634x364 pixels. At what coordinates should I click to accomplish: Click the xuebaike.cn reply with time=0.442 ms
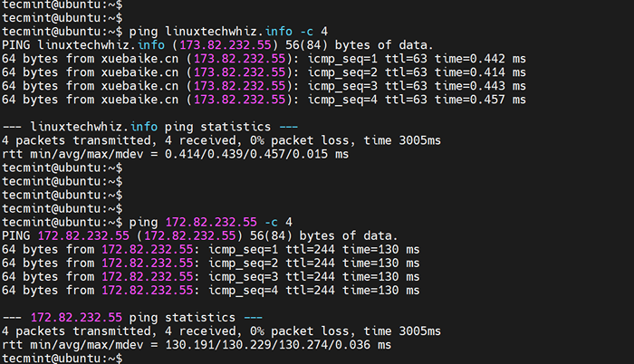(x=263, y=58)
